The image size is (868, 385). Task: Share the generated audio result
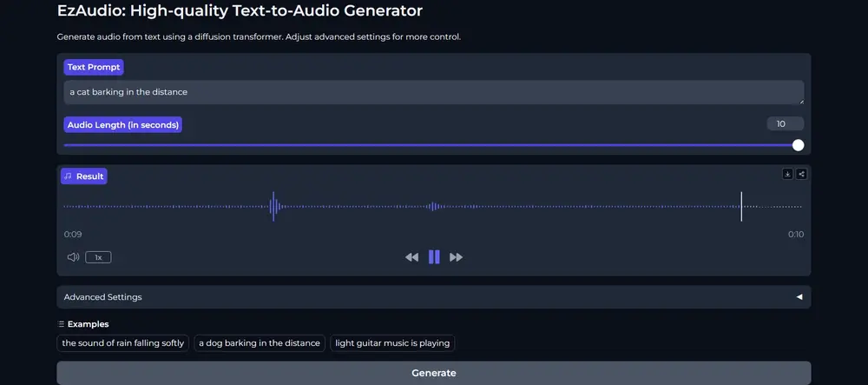click(x=801, y=174)
